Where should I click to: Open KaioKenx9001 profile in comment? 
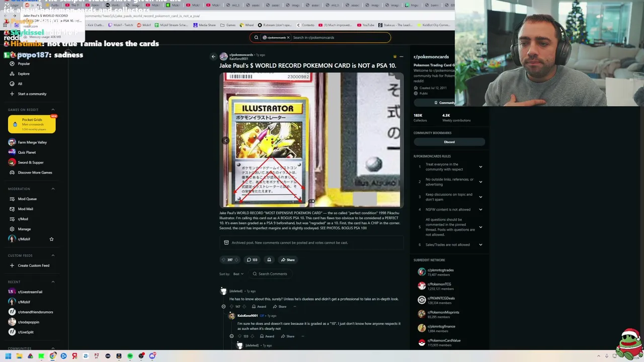pyautogui.click(x=248, y=316)
